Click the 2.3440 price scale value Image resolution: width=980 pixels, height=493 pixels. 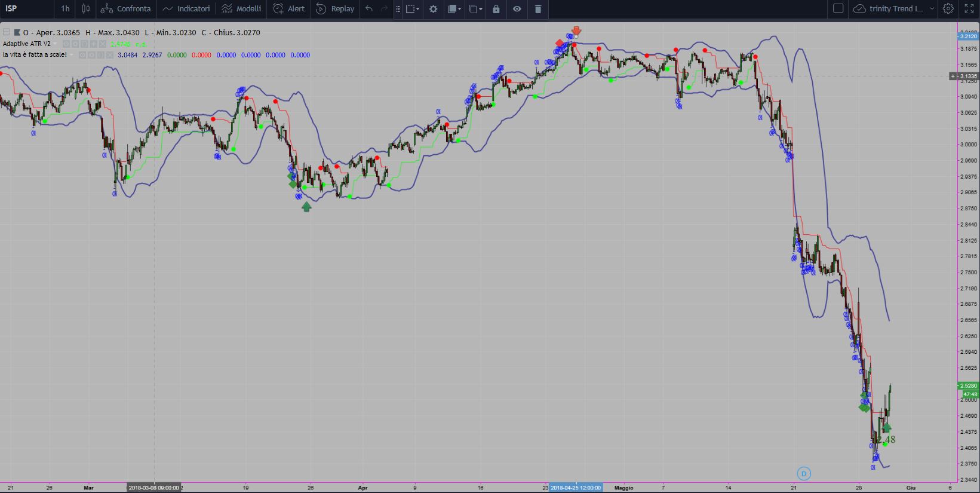coord(968,479)
